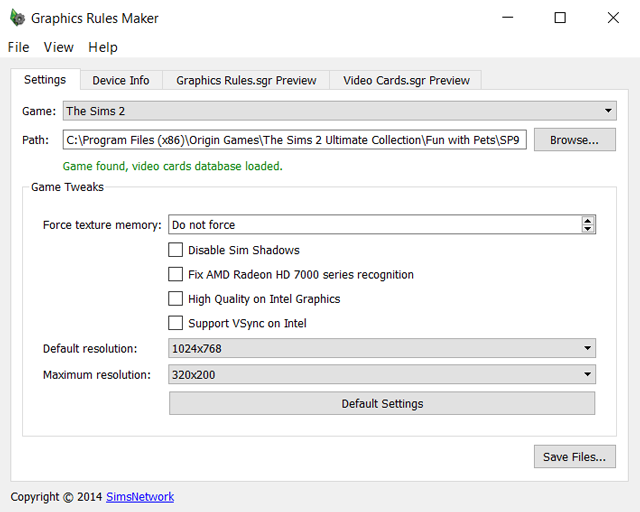
Task: Click the Copyright © 2014 text
Action: 56,496
